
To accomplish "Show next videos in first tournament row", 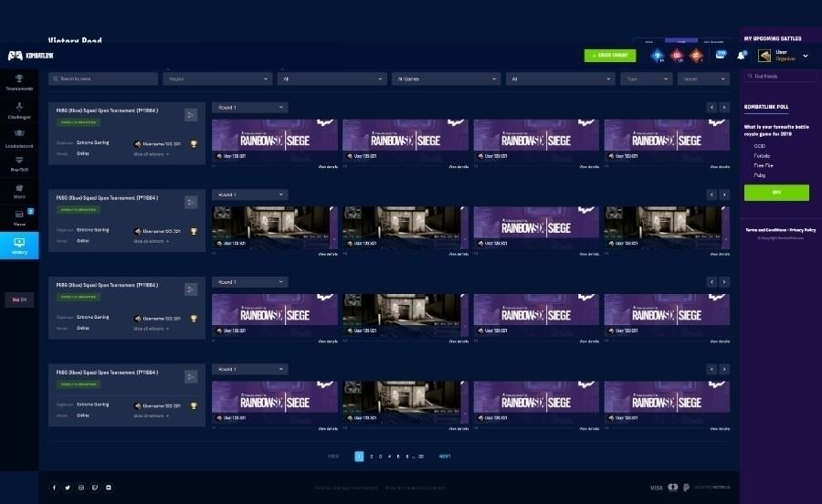I will click(x=724, y=108).
